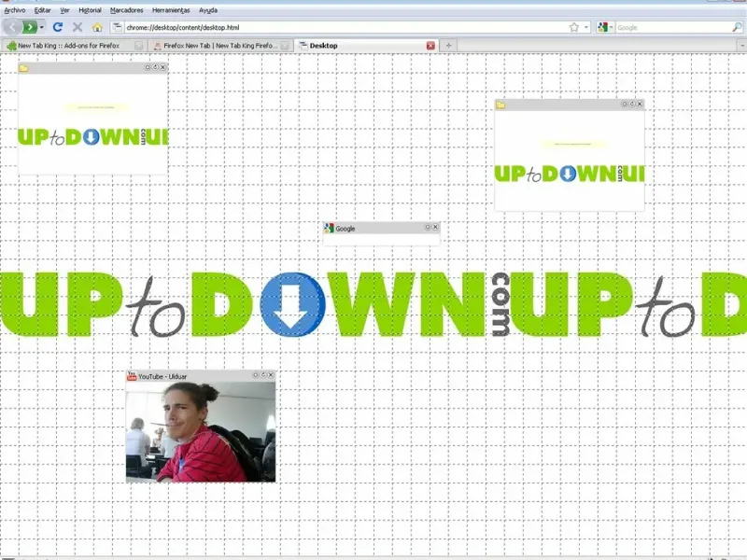Click the YouTube favicon on Ulduar widget
This screenshot has height=560, width=747.
132,376
